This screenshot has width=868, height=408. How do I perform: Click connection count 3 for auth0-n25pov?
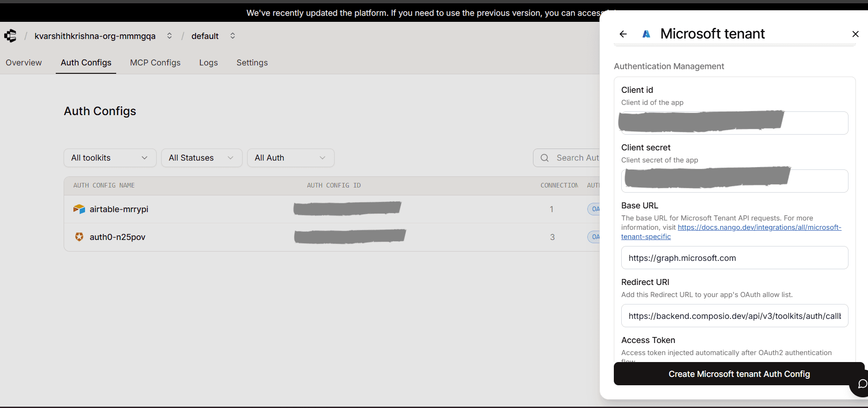tap(552, 237)
